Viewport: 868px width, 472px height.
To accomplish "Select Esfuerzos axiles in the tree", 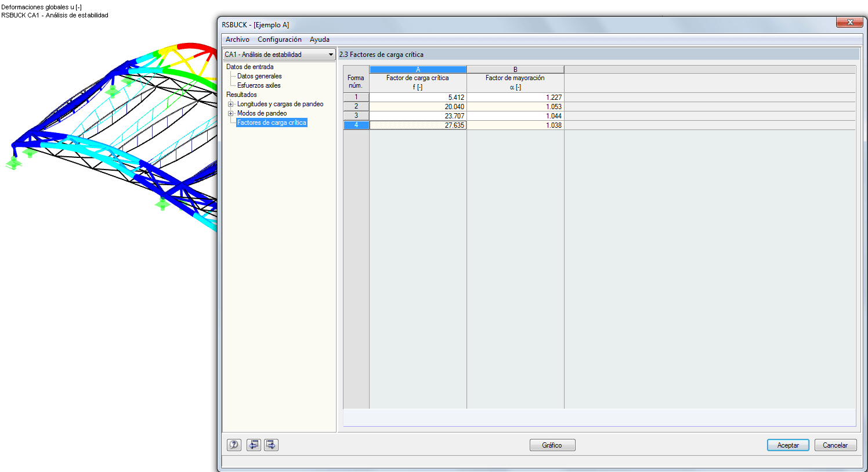I will (x=259, y=85).
